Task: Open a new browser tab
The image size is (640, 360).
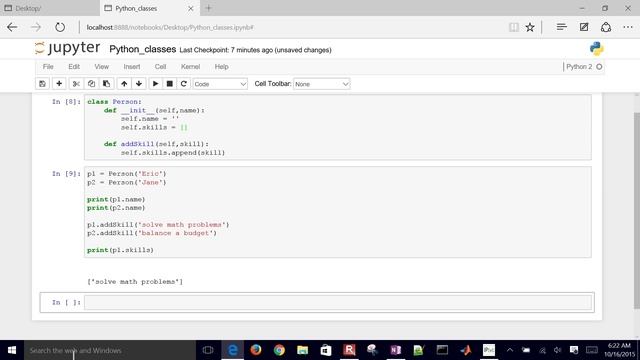Action: pyautogui.click(x=209, y=8)
